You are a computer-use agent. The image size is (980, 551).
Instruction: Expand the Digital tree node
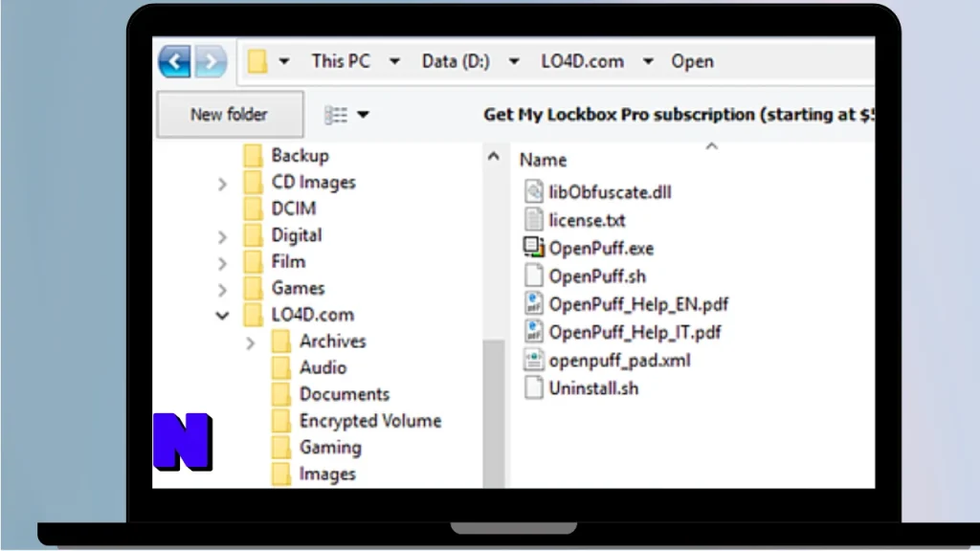click(222, 237)
